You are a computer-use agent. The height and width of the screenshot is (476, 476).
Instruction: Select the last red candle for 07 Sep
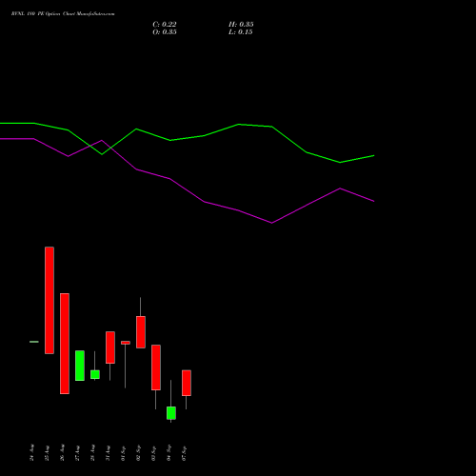click(187, 383)
